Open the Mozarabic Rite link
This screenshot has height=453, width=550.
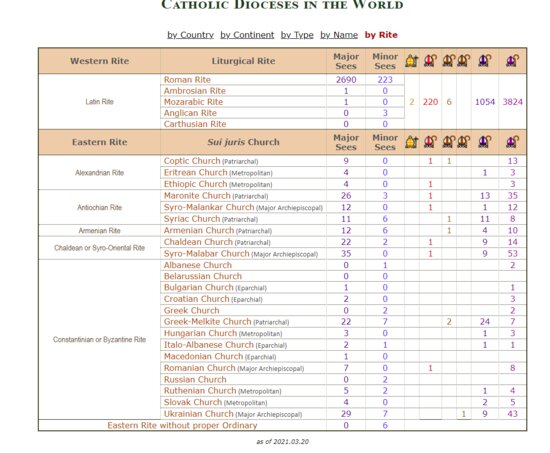(x=193, y=102)
